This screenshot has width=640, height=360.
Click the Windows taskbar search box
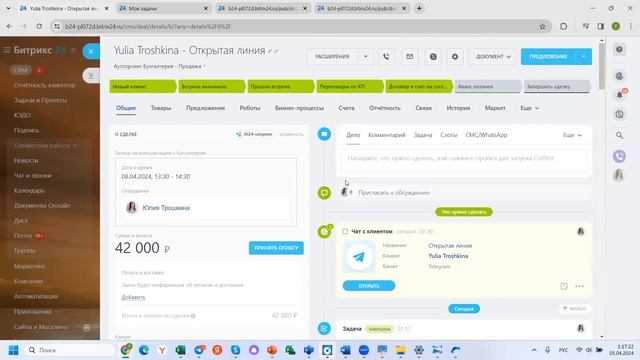(x=70, y=350)
